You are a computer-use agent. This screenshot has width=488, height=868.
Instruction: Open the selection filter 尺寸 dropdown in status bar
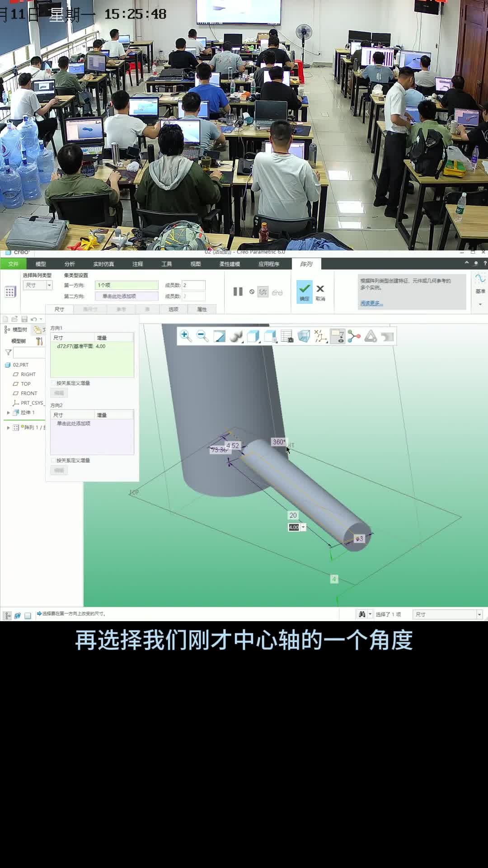point(448,614)
